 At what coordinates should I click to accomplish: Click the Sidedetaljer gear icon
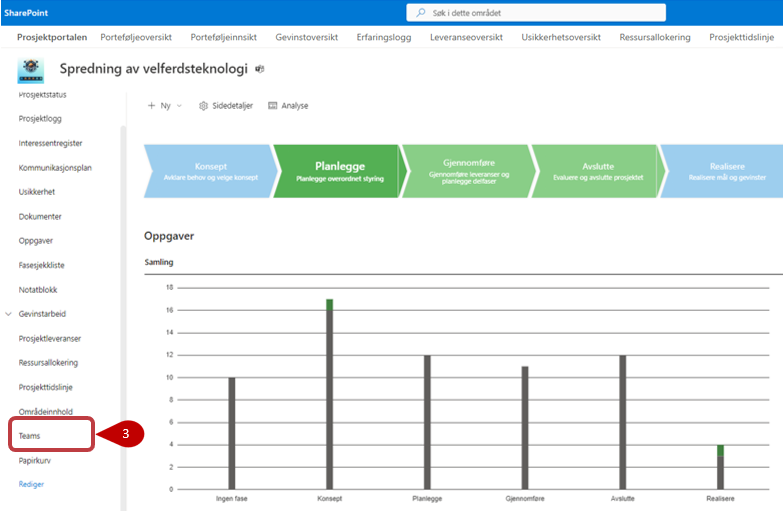pyautogui.click(x=203, y=105)
